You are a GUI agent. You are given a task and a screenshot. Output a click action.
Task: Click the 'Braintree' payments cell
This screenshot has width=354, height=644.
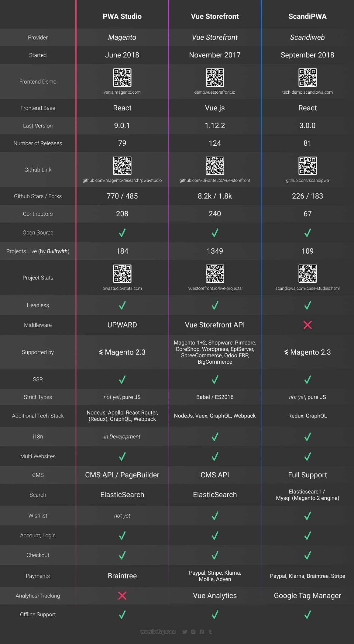(x=122, y=576)
